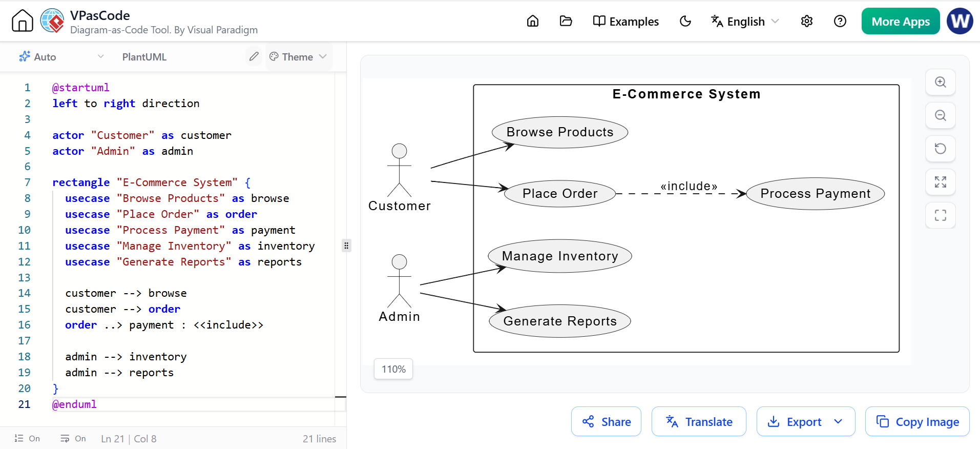Click the @enduml code line
Viewport: 980px width, 449px height.
click(x=75, y=404)
